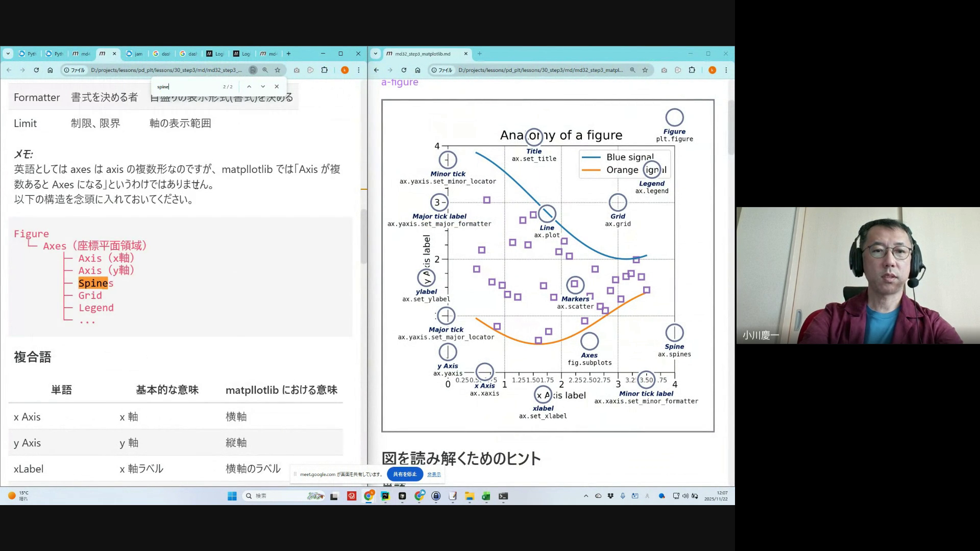Image resolution: width=980 pixels, height=551 pixels.
Task: Switch to the jam tab
Action: (135, 54)
